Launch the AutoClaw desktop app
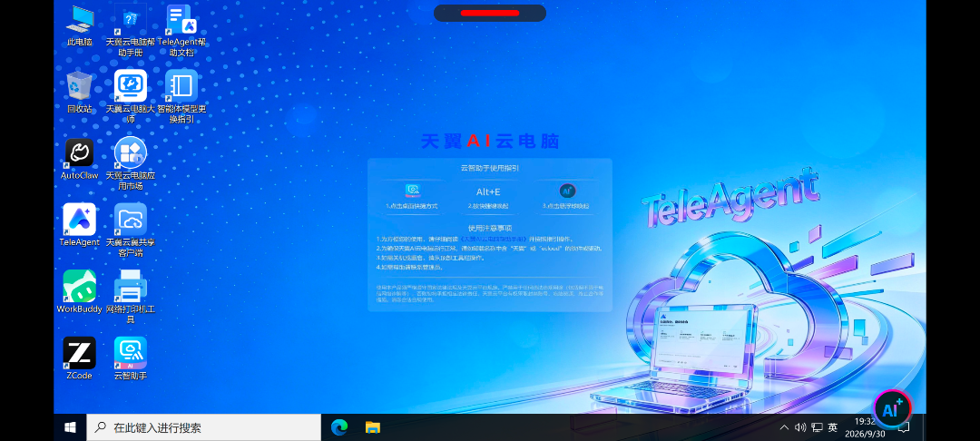 (x=79, y=160)
